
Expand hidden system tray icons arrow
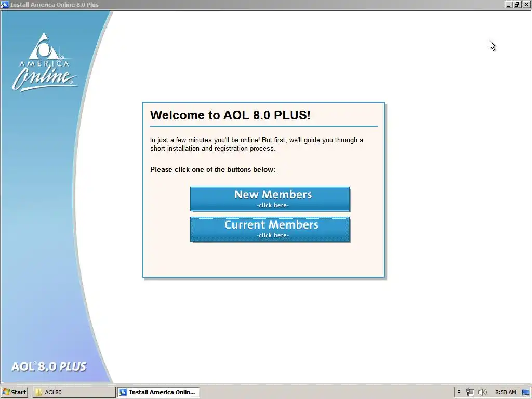click(459, 392)
